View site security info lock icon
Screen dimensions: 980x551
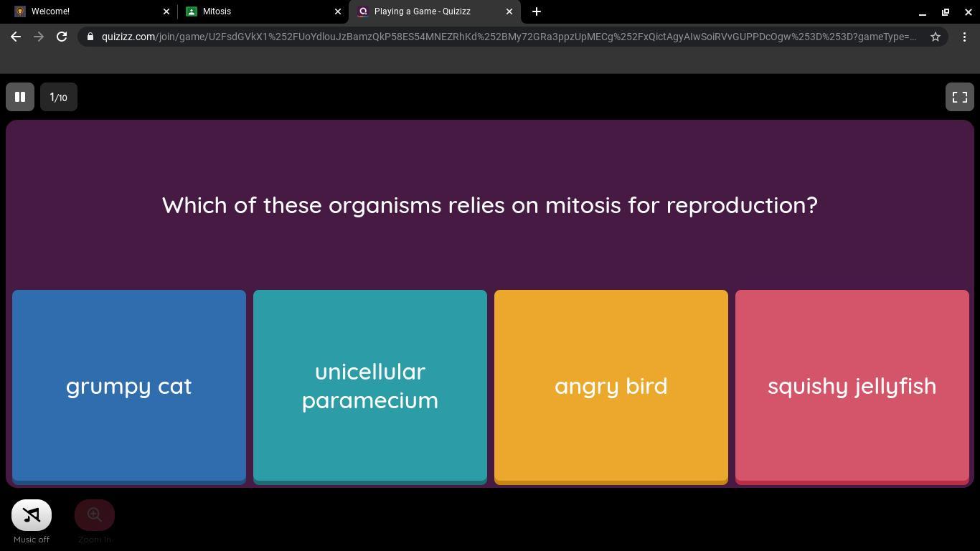coord(90,37)
